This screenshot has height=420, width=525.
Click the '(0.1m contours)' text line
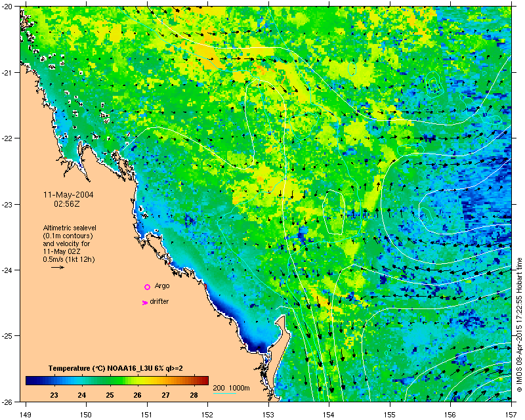[68, 236]
